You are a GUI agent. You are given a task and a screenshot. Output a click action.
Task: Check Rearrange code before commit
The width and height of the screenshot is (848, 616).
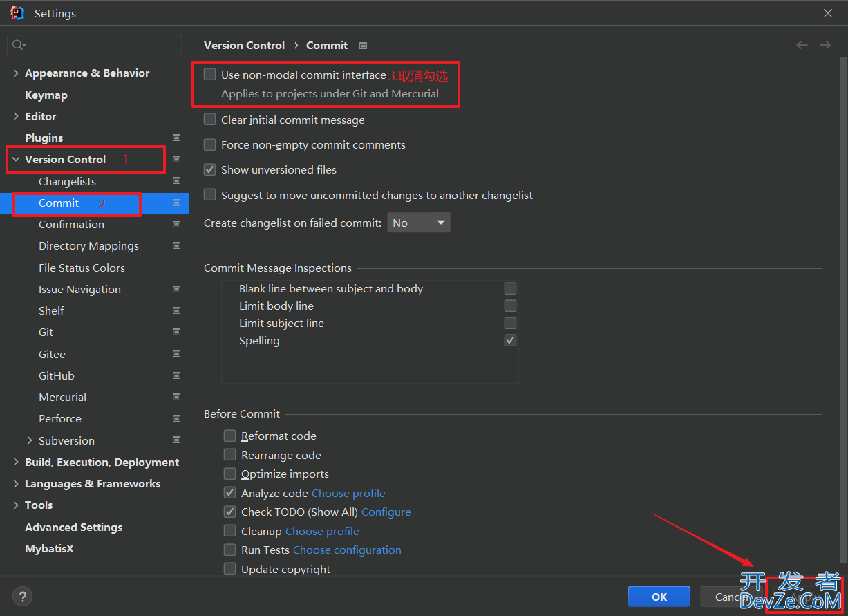229,455
